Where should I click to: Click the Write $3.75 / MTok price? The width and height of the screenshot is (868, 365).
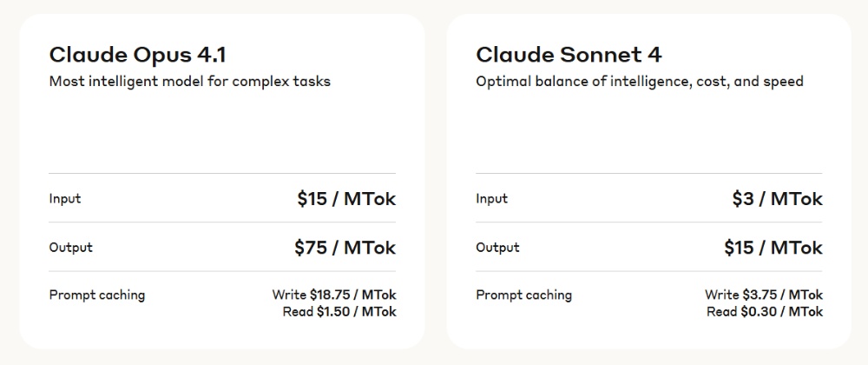click(x=764, y=295)
